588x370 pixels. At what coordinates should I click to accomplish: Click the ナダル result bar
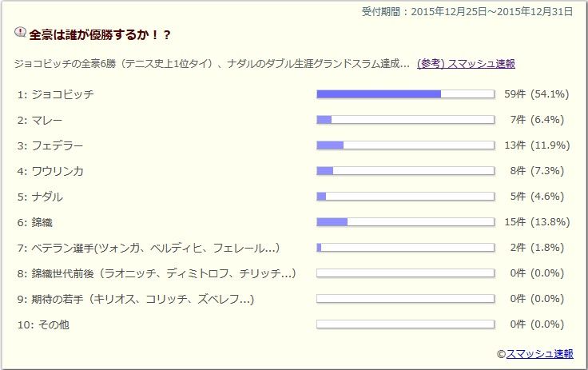[x=405, y=197]
